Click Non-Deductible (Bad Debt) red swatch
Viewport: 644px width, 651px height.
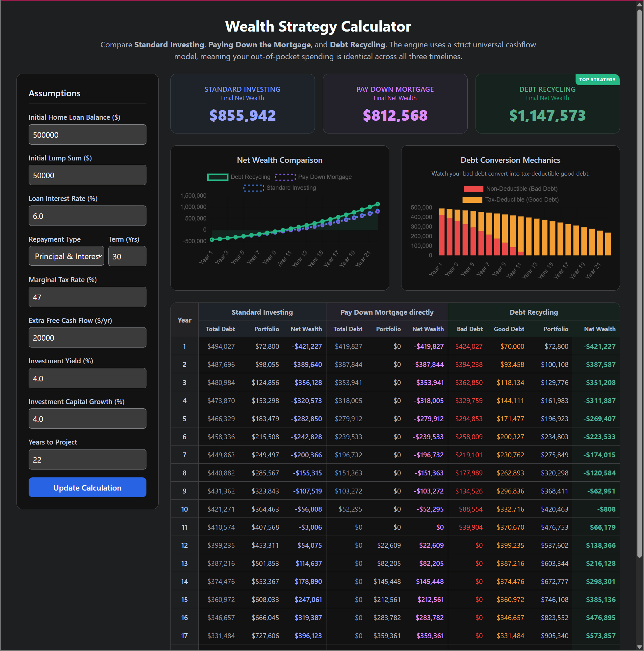(473, 189)
